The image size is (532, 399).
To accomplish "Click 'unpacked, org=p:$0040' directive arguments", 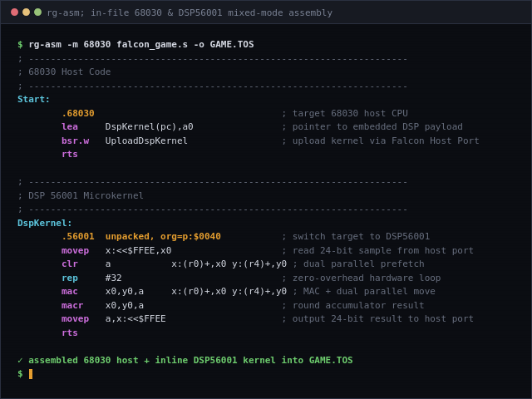I will coord(163,236).
